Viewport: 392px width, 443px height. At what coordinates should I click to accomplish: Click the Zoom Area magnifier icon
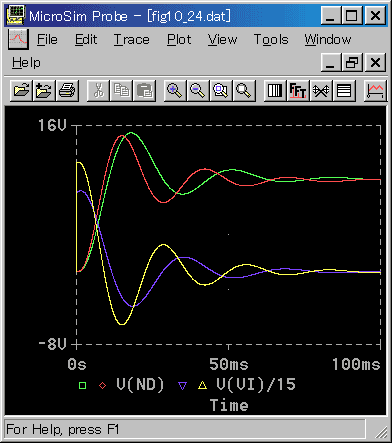[x=221, y=90]
